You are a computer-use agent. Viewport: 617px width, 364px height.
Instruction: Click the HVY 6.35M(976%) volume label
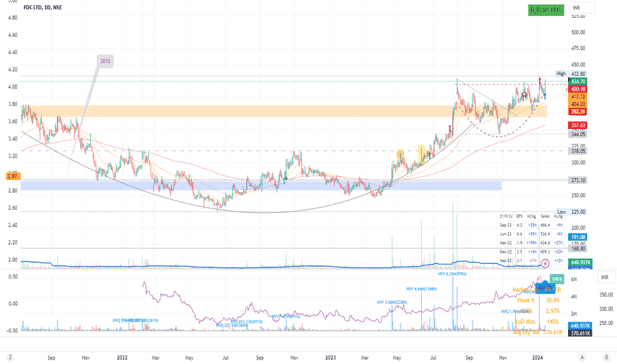[452, 273]
